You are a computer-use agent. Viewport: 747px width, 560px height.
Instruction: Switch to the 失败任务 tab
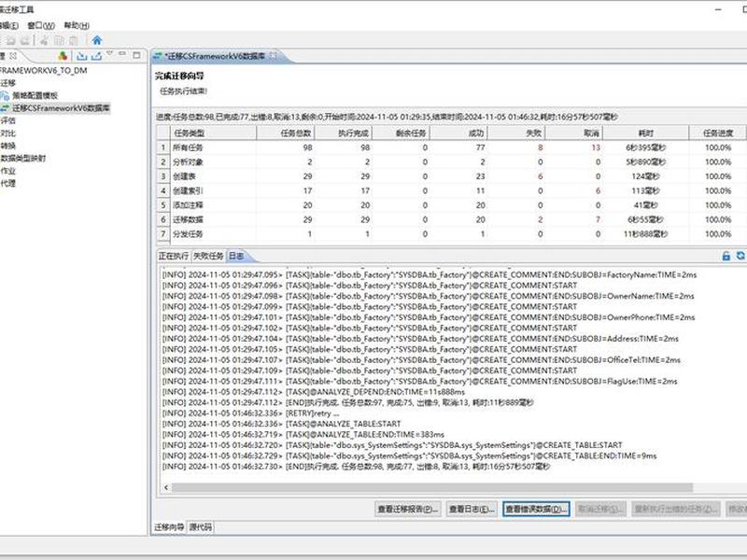coord(208,256)
